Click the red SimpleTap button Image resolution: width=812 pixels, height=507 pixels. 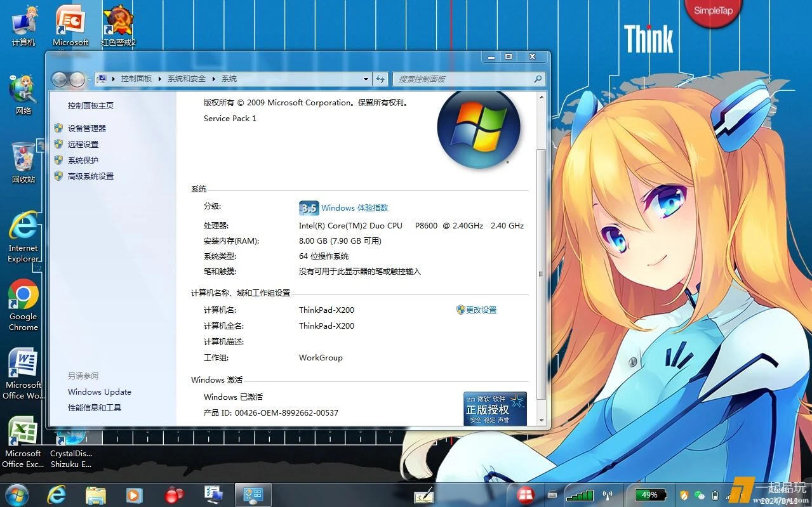(712, 11)
